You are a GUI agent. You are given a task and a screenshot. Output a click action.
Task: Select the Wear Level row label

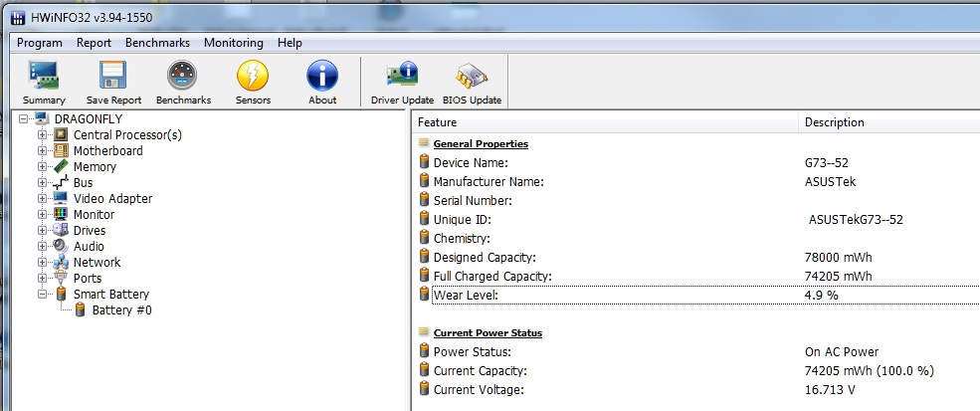[466, 295]
